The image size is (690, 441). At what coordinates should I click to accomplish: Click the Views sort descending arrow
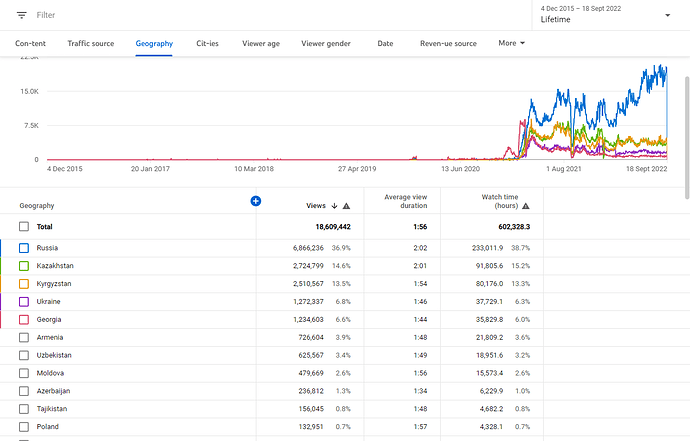(334, 206)
